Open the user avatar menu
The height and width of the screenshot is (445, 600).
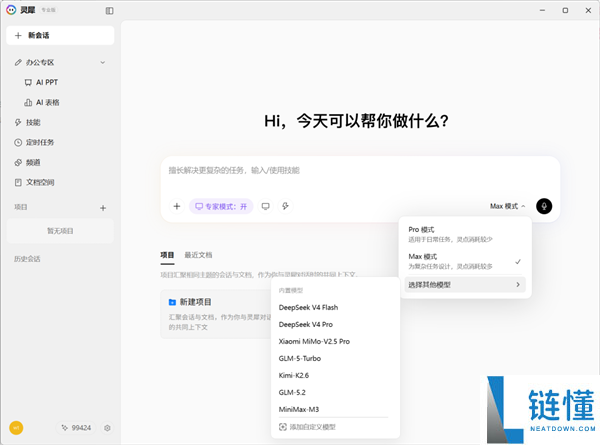16,427
